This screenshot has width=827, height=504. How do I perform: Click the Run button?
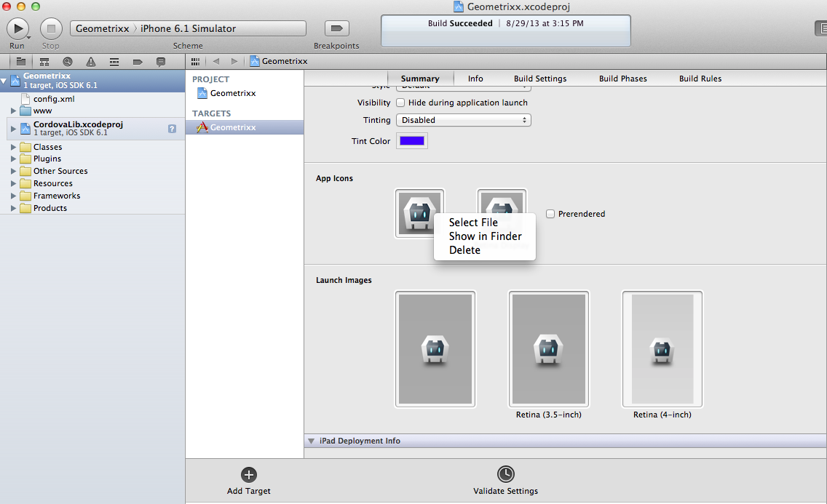point(18,28)
